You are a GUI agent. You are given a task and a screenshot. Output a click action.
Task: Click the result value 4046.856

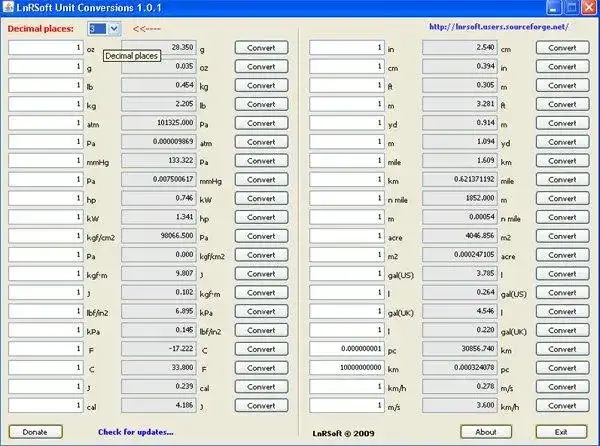[460, 236]
